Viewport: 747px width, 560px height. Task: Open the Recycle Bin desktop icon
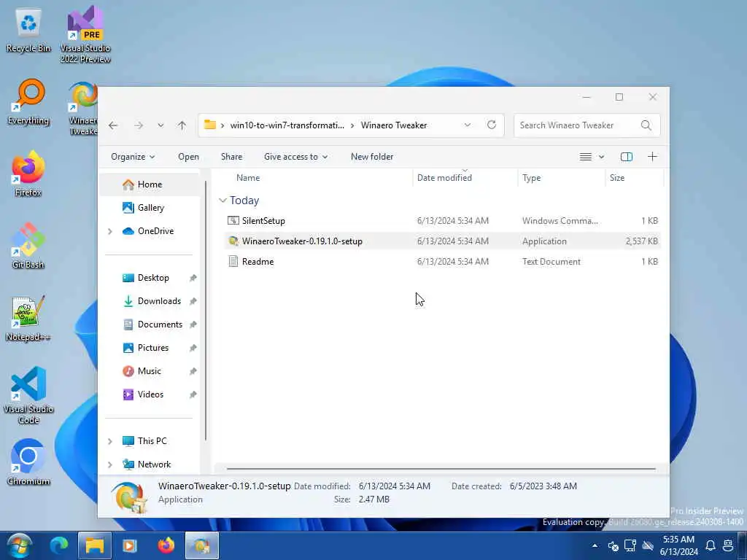click(28, 31)
